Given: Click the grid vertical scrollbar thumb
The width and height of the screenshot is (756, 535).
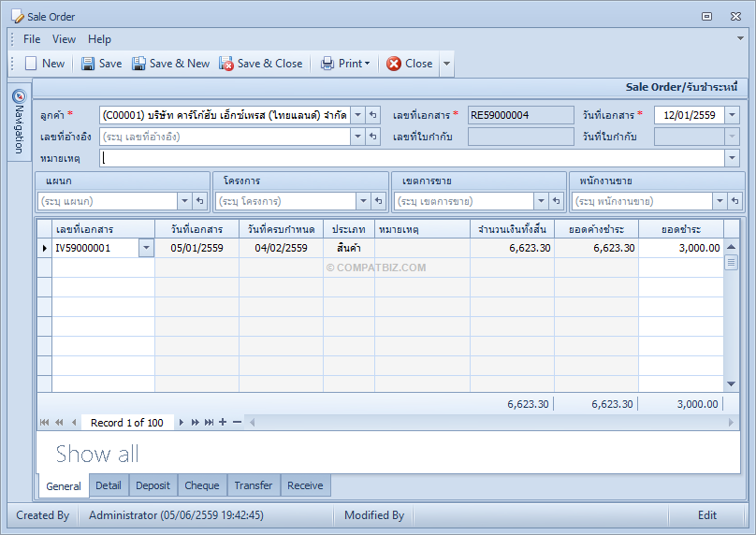Looking at the screenshot, I should click(731, 263).
